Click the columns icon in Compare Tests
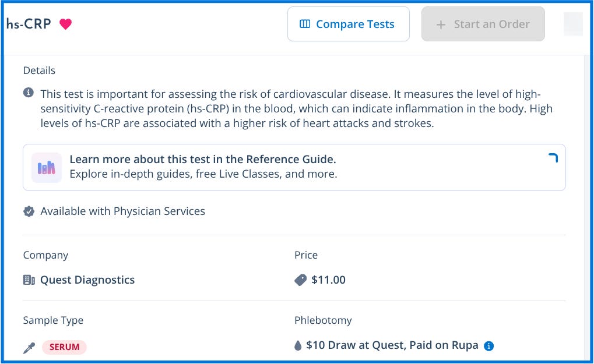Image resolution: width=594 pixels, height=364 pixels. [x=305, y=24]
